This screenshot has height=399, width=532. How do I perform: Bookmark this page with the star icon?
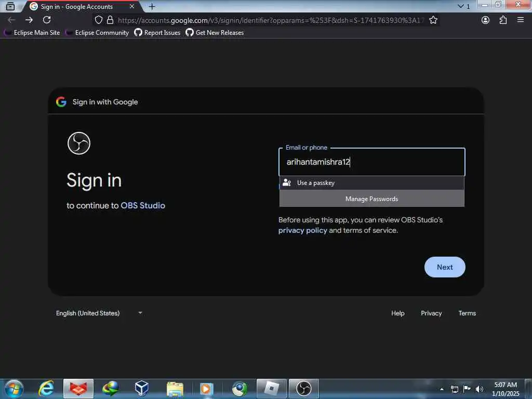pos(433,20)
